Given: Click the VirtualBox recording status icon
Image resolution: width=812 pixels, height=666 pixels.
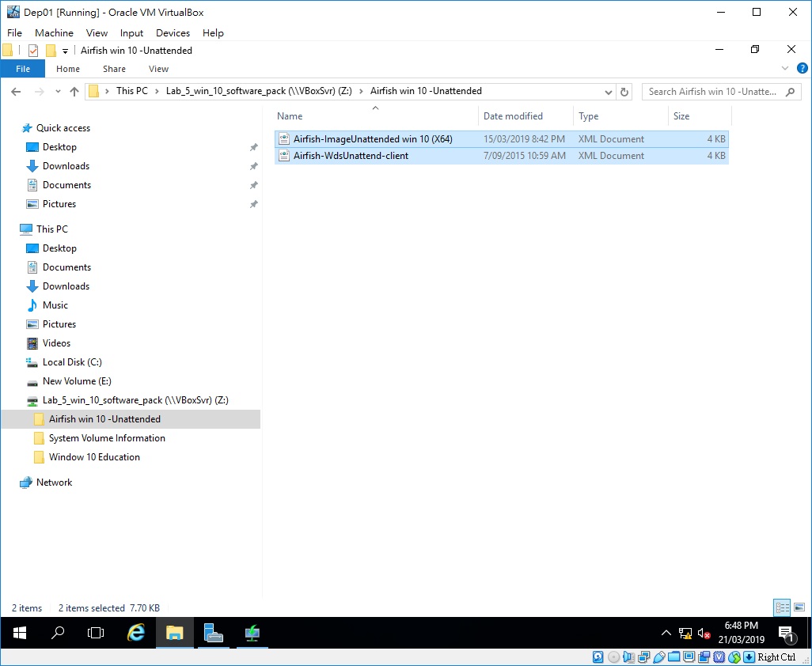Looking at the screenshot, I should click(704, 657).
